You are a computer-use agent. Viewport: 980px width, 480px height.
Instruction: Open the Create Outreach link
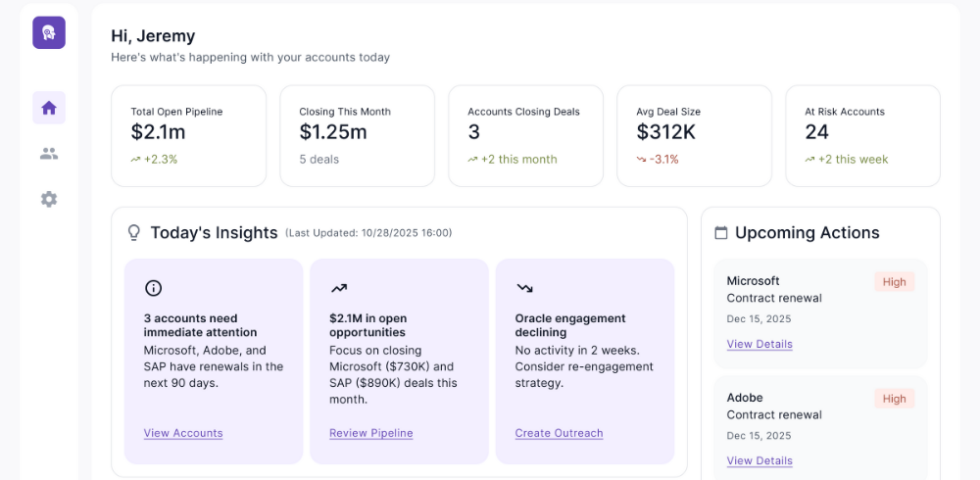click(x=559, y=433)
